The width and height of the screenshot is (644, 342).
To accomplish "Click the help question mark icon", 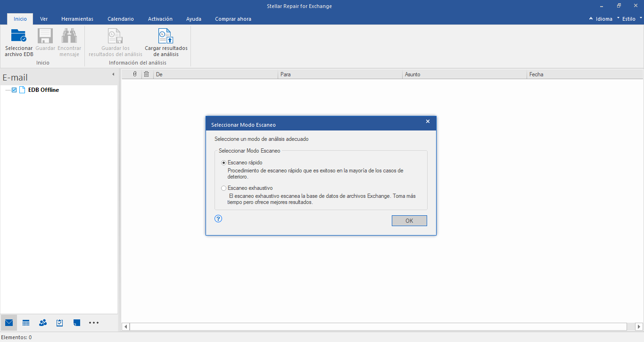I will coord(218,219).
